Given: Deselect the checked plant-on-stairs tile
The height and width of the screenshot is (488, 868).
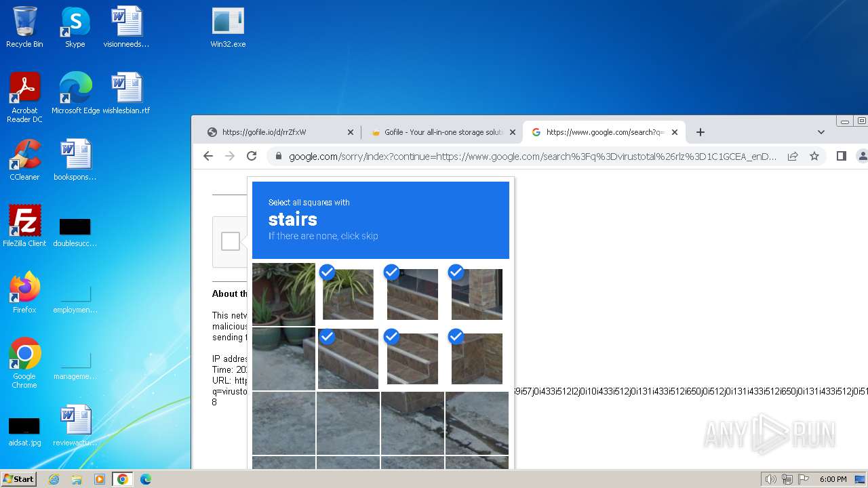Looking at the screenshot, I should pos(348,294).
